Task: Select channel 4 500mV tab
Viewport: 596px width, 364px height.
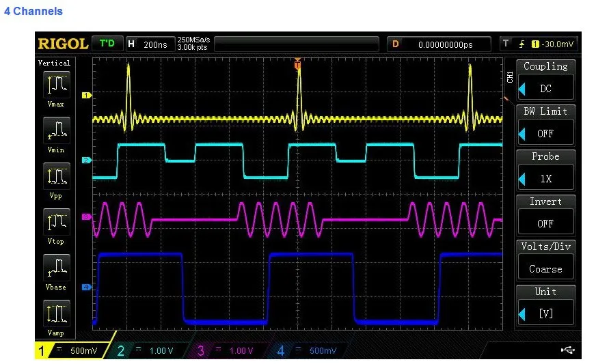Action: point(309,350)
